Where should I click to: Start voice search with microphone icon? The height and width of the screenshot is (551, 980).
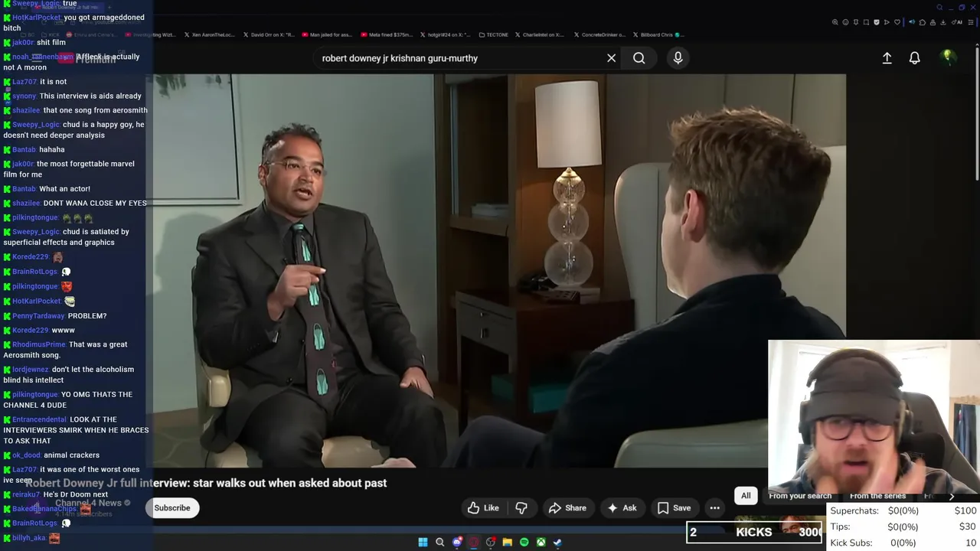(678, 58)
